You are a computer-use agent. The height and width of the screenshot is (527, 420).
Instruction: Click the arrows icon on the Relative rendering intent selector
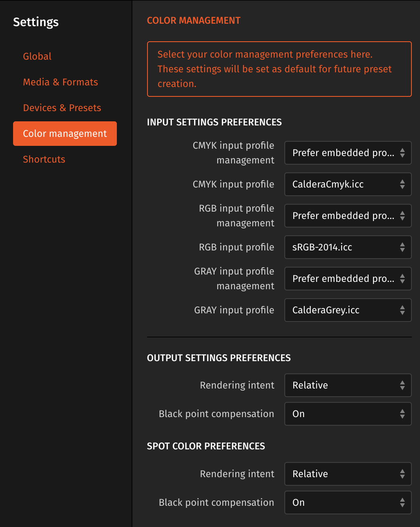402,385
